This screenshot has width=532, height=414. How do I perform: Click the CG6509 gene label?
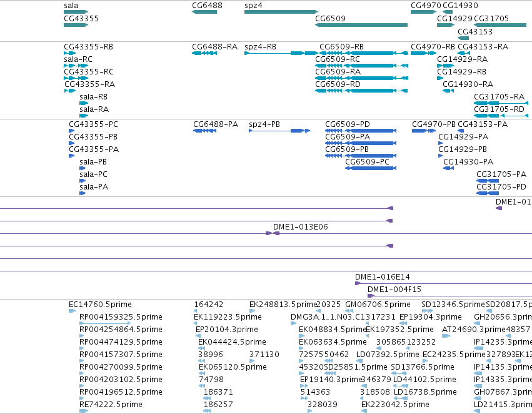pos(330,18)
